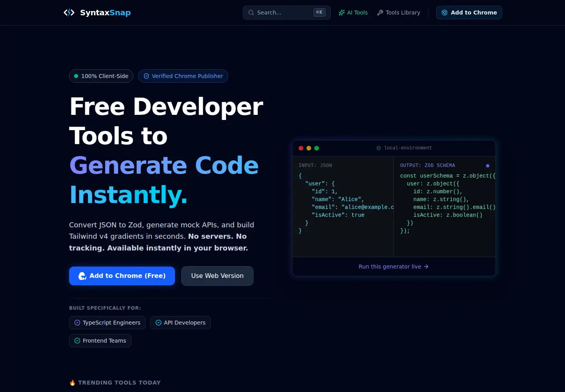The height and width of the screenshot is (392, 565).
Task: Click the shield icon in Verified badge
Action: point(146,76)
